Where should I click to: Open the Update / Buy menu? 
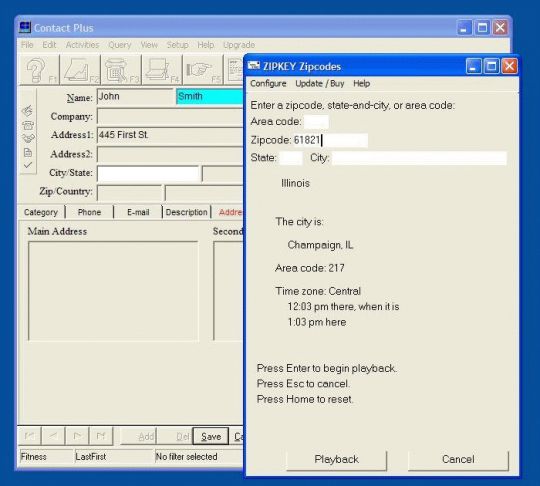click(320, 84)
